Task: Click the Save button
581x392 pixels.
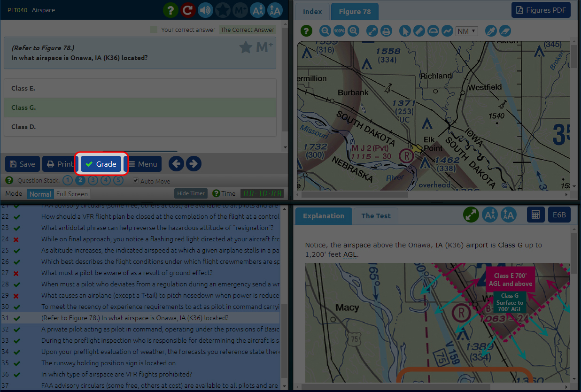Action: click(x=23, y=164)
